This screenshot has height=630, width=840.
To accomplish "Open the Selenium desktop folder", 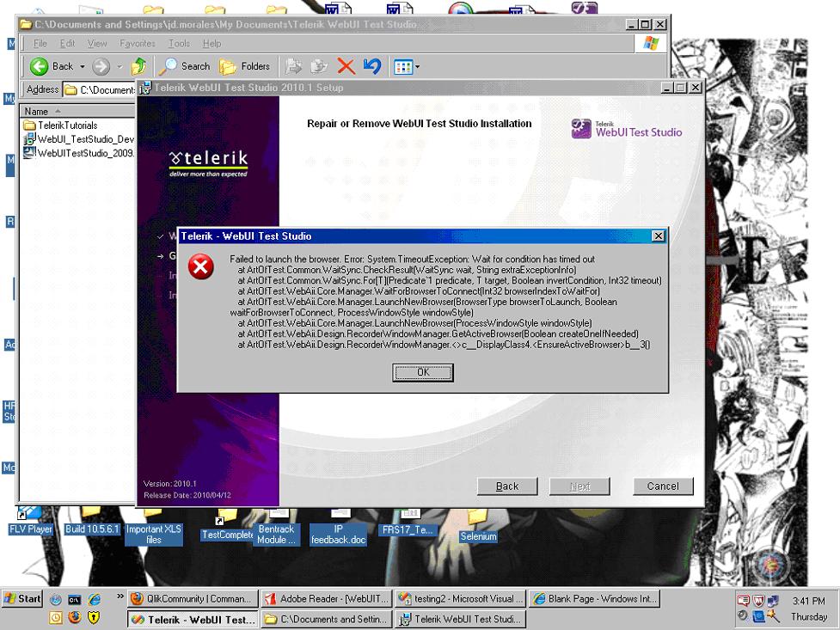I will [478, 527].
